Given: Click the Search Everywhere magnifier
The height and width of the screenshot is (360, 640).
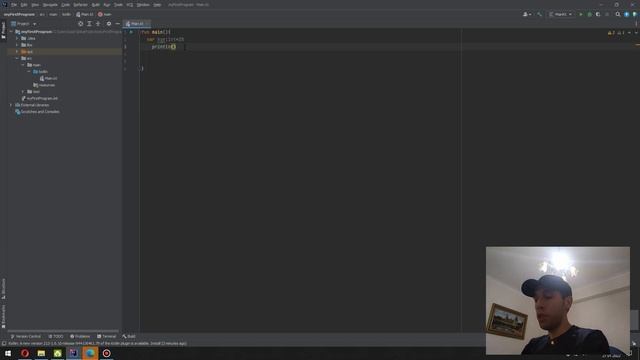Looking at the screenshot, I should (618, 14).
